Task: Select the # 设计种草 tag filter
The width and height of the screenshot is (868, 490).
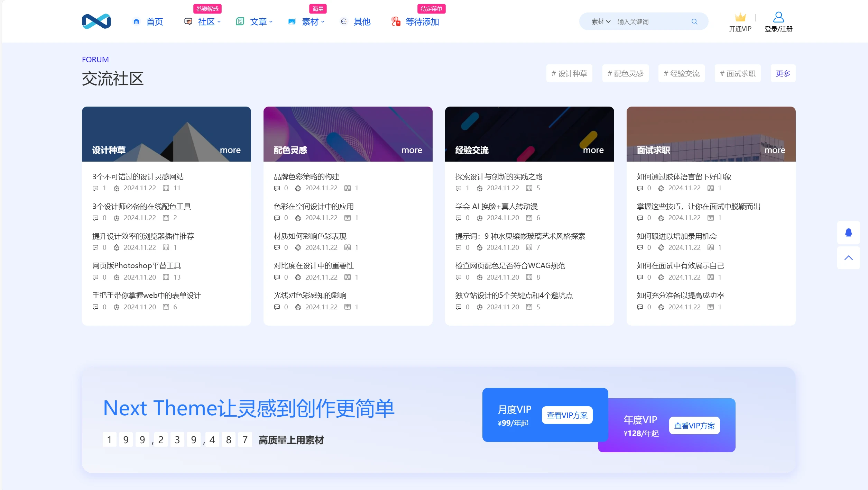Action: coord(569,73)
